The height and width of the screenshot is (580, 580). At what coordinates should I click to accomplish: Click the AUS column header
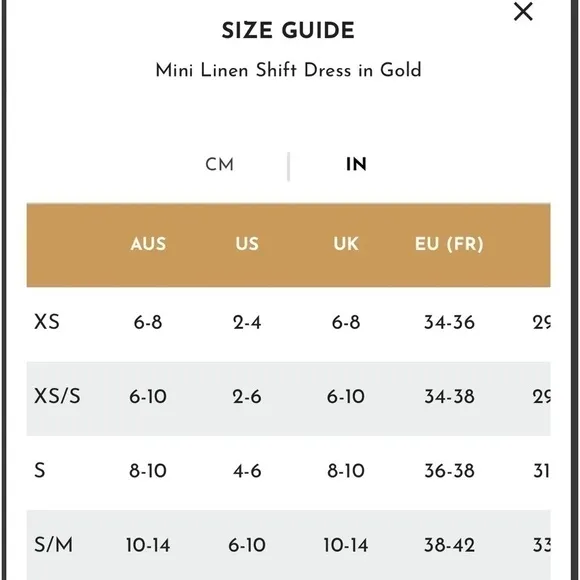(148, 244)
